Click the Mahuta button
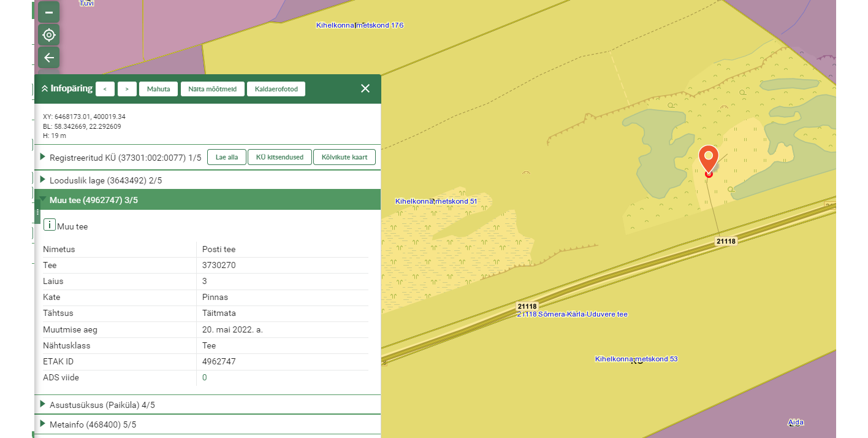 click(158, 89)
